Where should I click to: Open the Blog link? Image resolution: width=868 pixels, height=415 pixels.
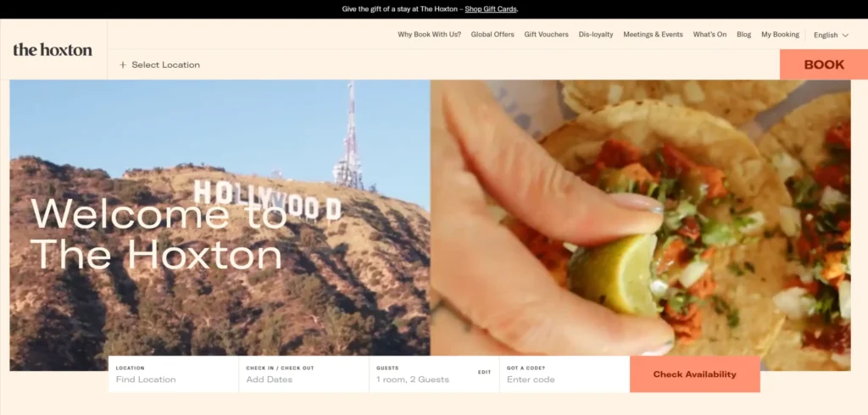tap(744, 35)
